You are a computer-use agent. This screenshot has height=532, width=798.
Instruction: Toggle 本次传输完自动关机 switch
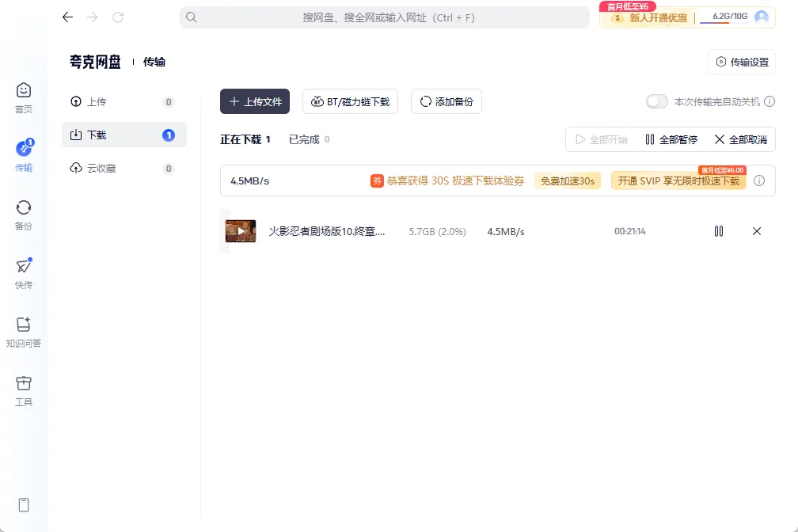pos(656,101)
